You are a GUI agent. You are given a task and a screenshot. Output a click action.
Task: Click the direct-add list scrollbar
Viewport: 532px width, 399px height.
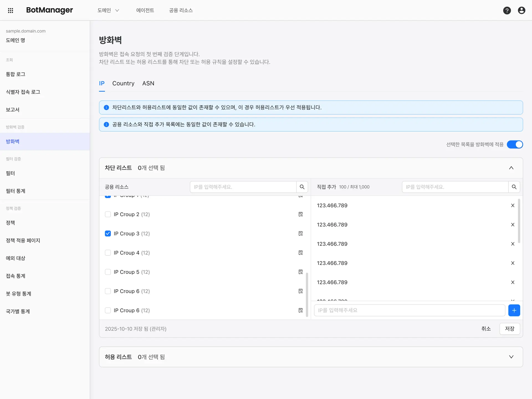[519, 221]
